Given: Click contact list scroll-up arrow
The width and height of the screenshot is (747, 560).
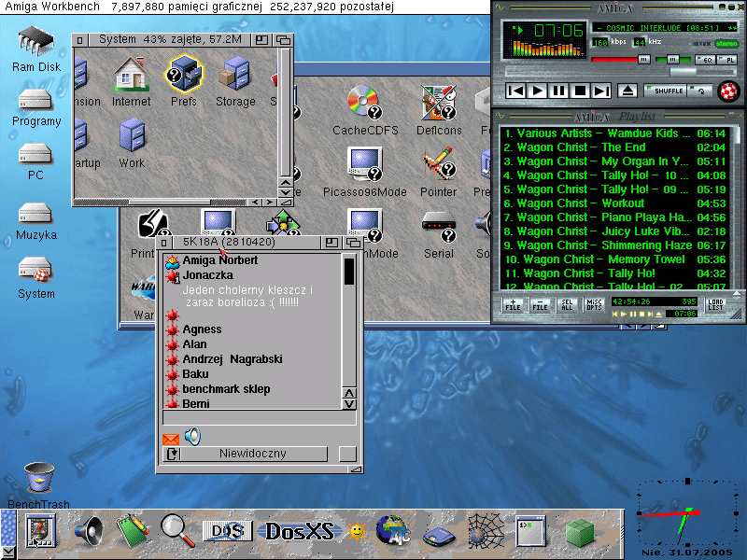Looking at the screenshot, I should (349, 393).
